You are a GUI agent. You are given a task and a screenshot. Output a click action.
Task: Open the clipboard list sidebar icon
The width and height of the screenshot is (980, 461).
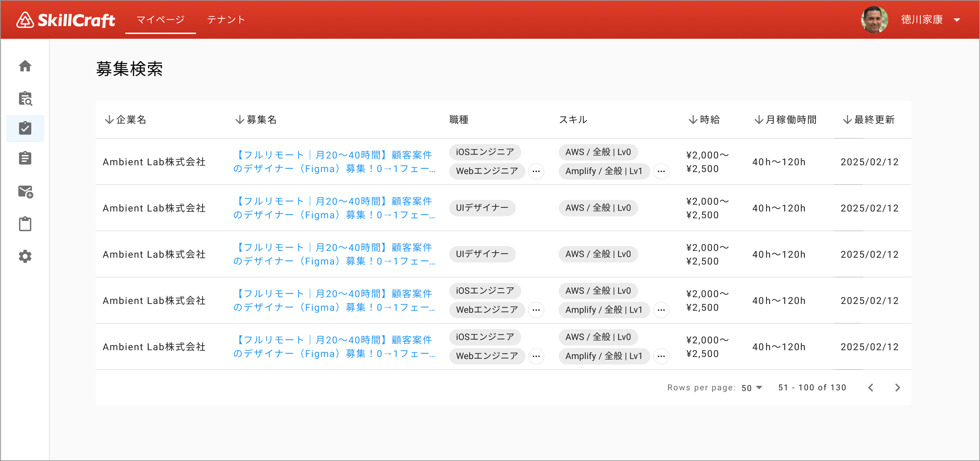25,158
